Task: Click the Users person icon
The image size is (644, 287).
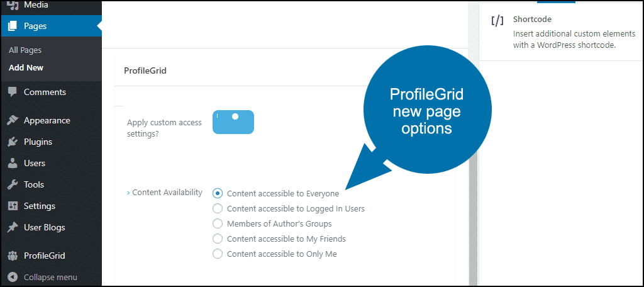Action: tap(13, 163)
